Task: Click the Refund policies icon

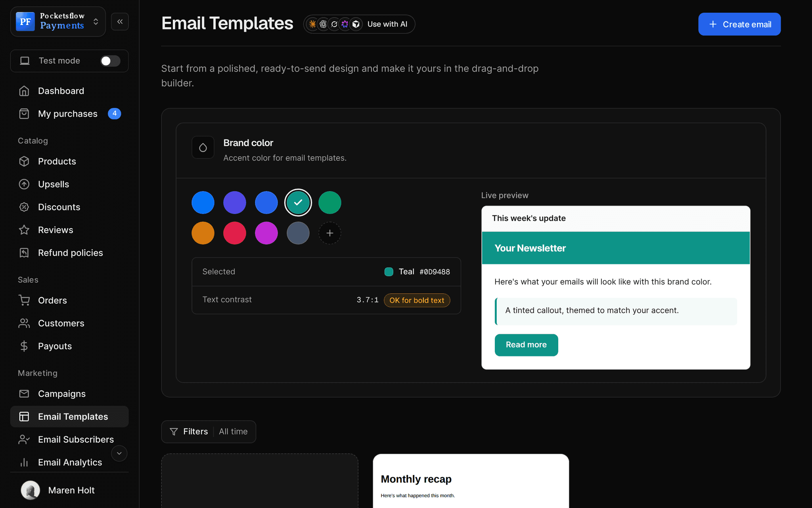Action: tap(24, 253)
